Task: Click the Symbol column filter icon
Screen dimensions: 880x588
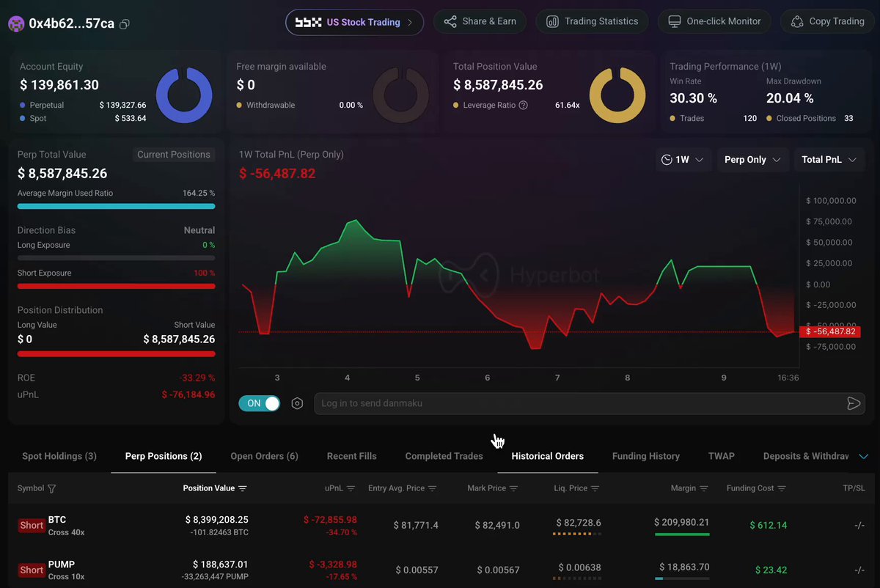Action: pos(51,488)
